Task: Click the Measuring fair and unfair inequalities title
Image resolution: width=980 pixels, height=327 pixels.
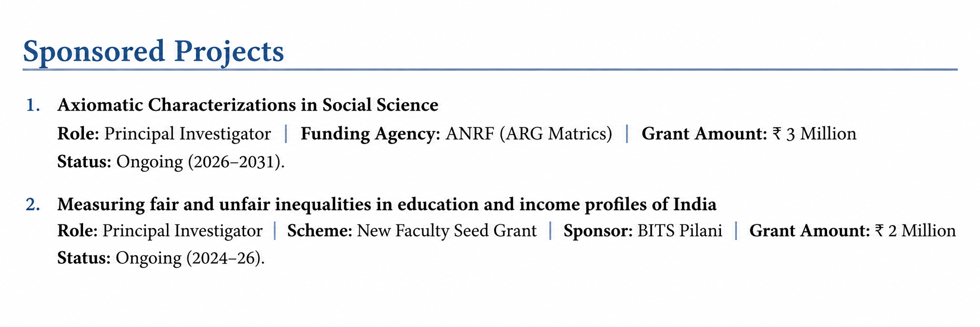Action: click(x=387, y=205)
